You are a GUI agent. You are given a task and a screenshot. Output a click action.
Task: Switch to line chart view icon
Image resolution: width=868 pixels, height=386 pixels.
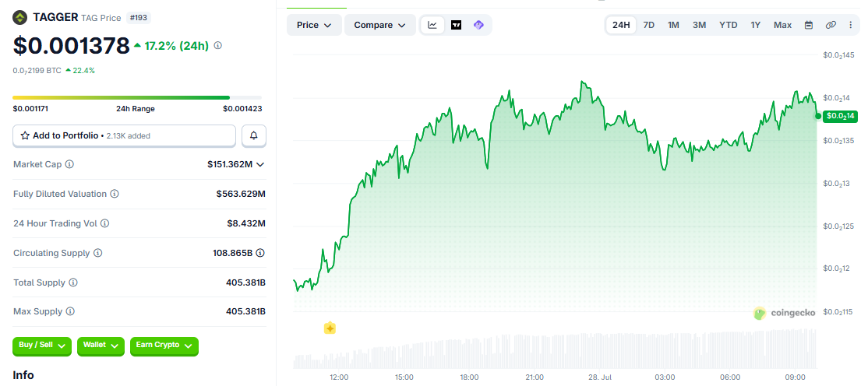pos(433,25)
